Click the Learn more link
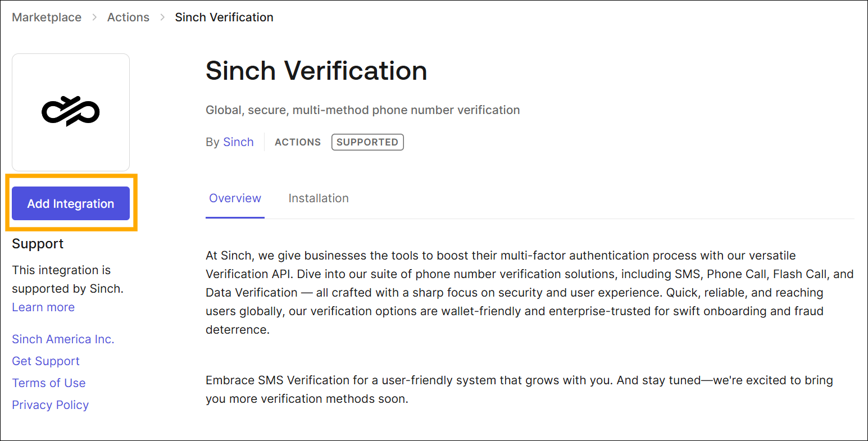 pos(43,307)
